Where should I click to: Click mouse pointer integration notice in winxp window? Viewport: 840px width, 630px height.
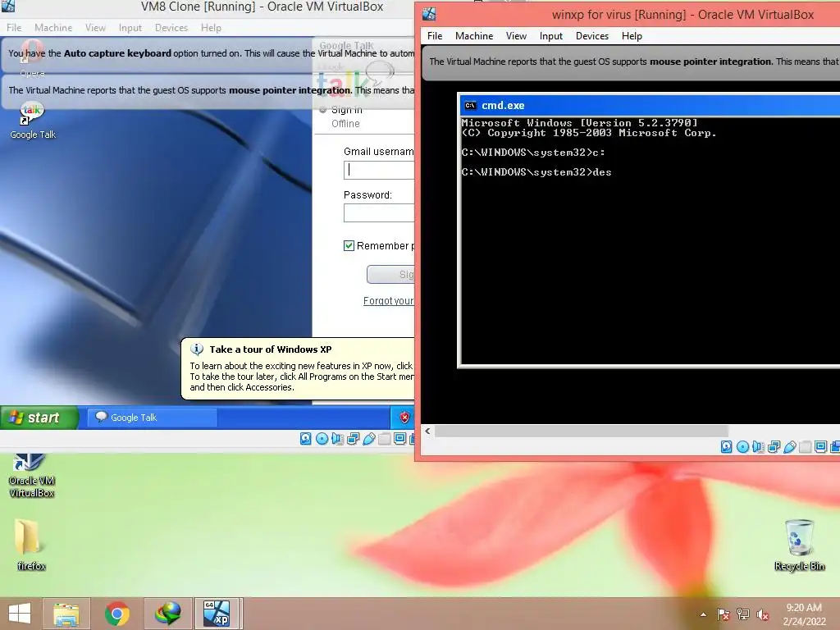(632, 62)
